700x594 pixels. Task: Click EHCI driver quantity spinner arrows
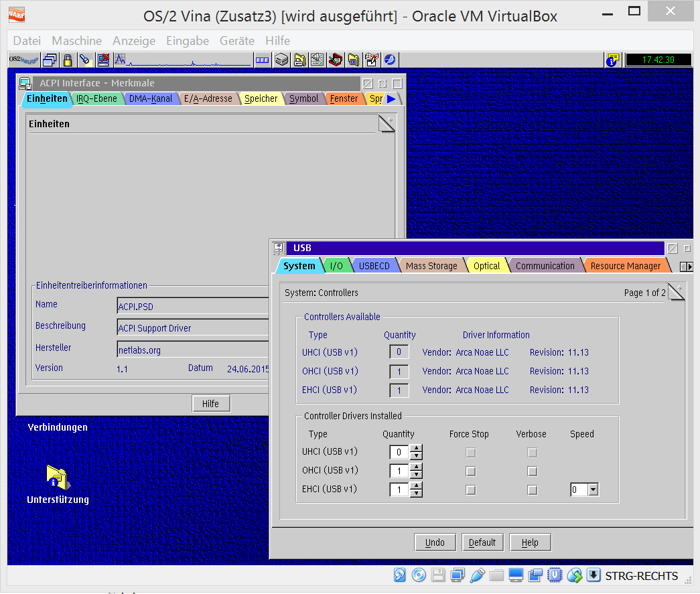click(x=416, y=490)
